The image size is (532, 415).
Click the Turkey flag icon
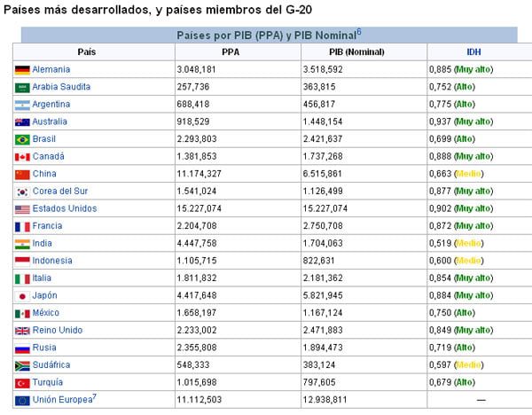point(22,383)
